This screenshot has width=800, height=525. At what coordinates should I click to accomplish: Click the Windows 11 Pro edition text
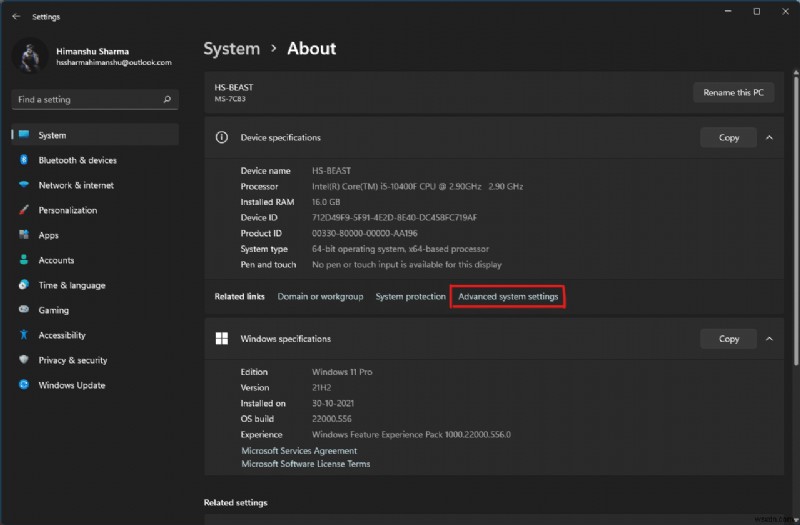[342, 372]
